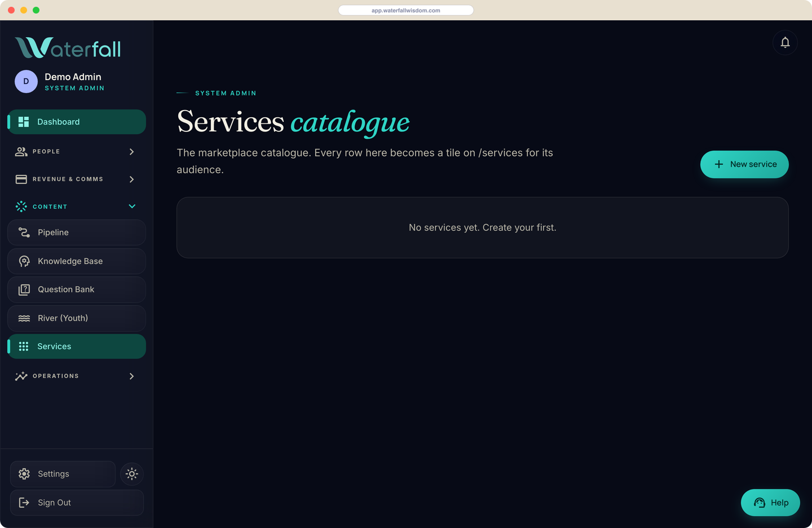Toggle light/dark theme sun button

click(x=132, y=474)
